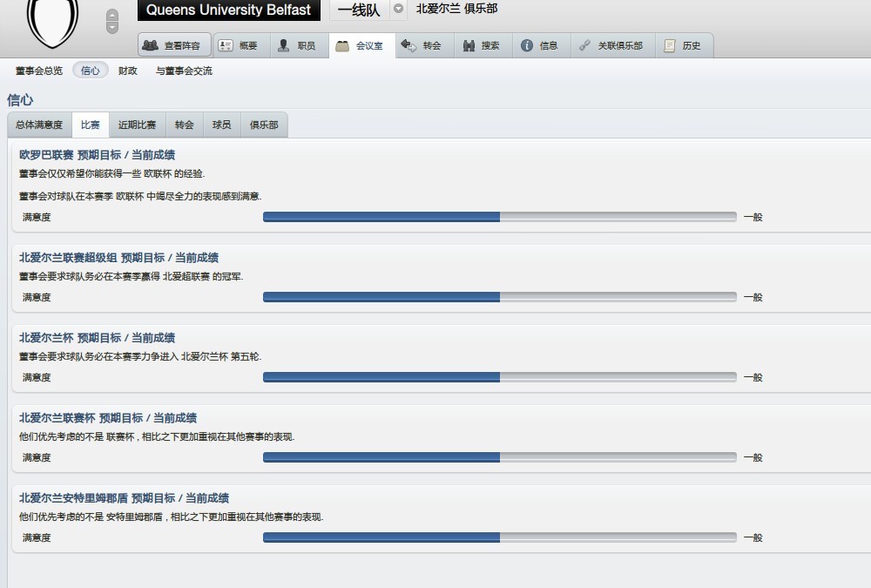This screenshot has width=871, height=588.
Task: Open the 信息 information tab
Action: [542, 45]
